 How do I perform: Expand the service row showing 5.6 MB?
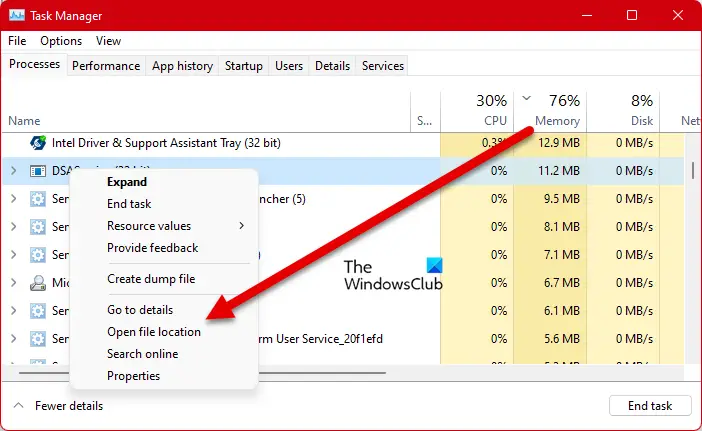[13, 339]
